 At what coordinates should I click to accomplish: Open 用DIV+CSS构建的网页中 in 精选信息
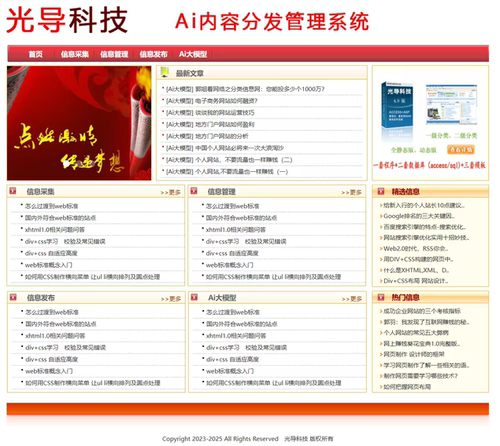point(418,259)
